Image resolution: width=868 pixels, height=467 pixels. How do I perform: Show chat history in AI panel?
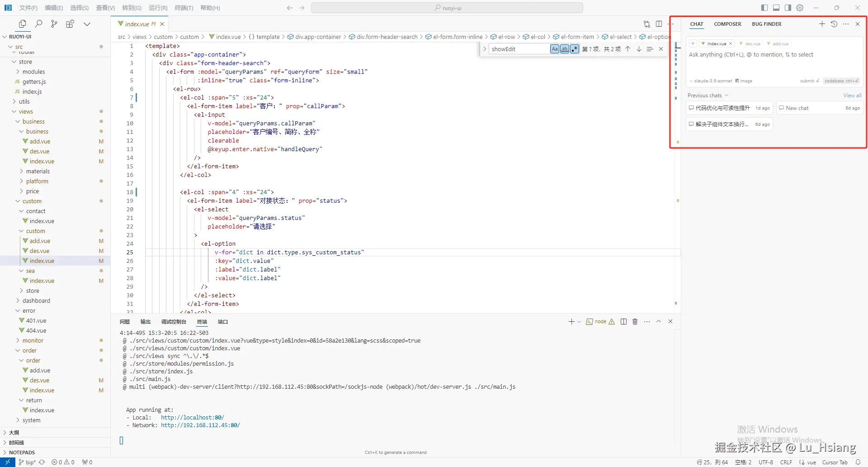point(834,24)
